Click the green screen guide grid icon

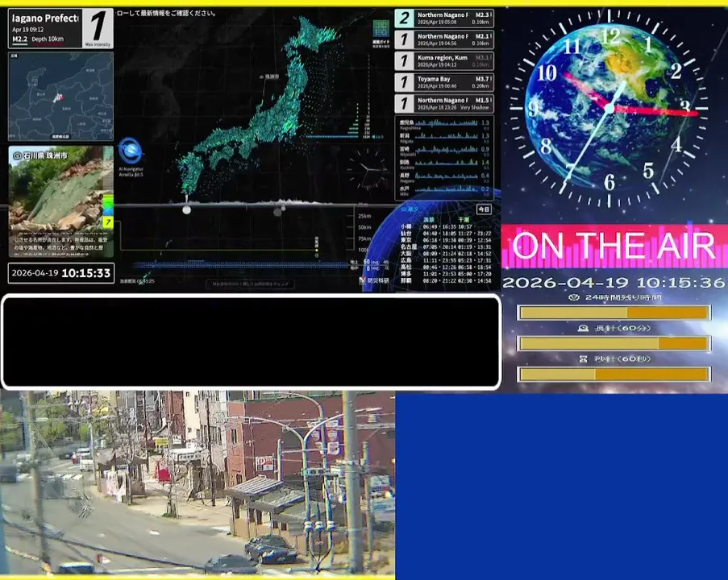[381, 29]
